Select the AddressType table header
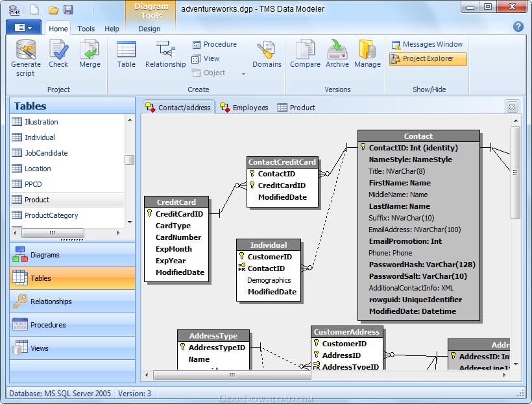 pyautogui.click(x=213, y=336)
